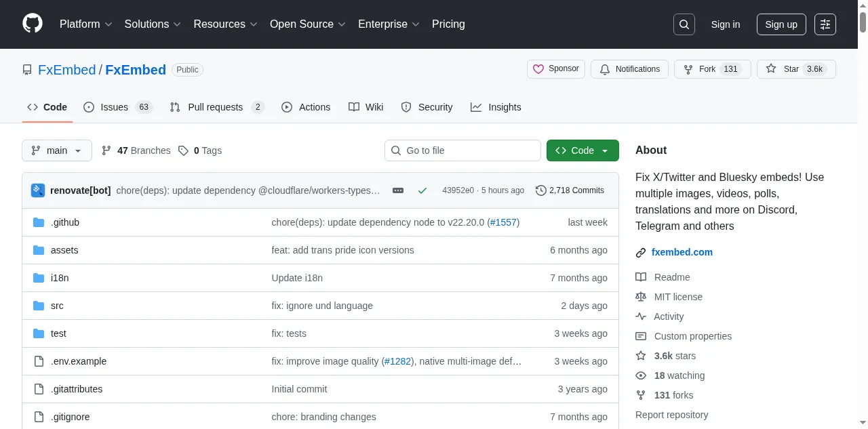This screenshot has width=868, height=429.
Task: Switch to the Pull requests tab
Action: [216, 107]
